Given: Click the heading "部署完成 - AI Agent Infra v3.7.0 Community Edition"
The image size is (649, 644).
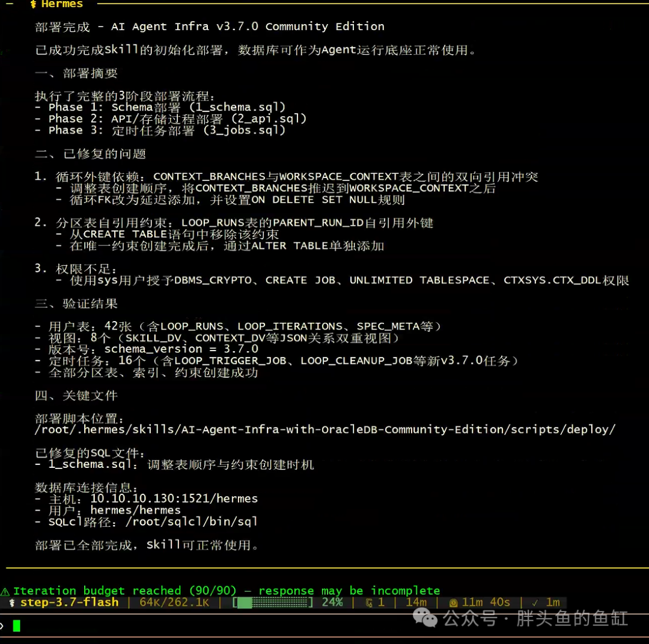Looking at the screenshot, I should pyautogui.click(x=210, y=26).
